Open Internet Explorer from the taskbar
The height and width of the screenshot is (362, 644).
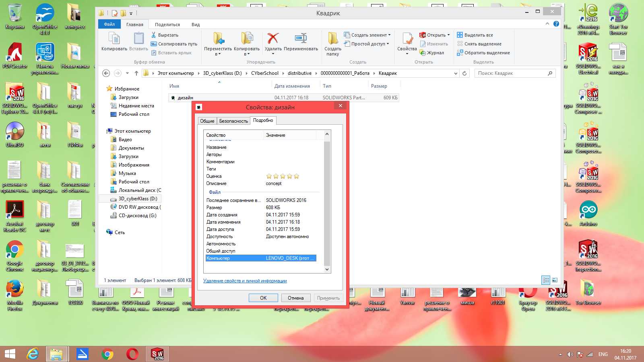click(33, 354)
